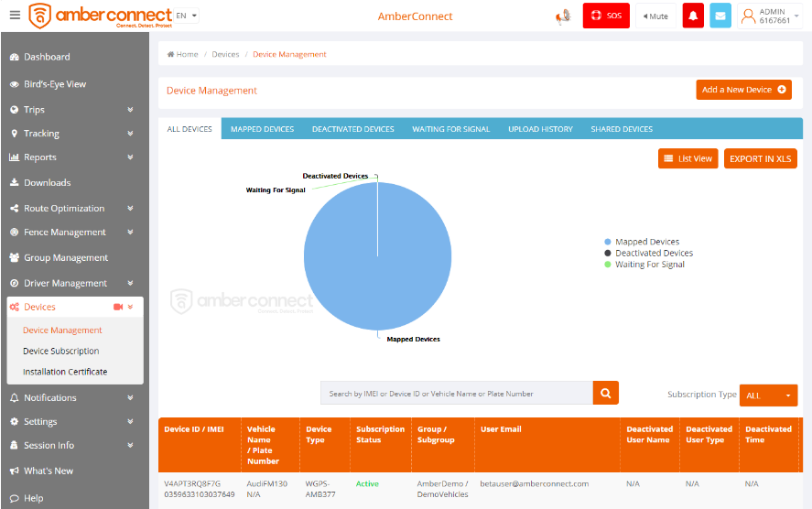Image resolution: width=812 pixels, height=509 pixels.
Task: Click betauser@amberconnect.com email cell
Action: click(534, 483)
